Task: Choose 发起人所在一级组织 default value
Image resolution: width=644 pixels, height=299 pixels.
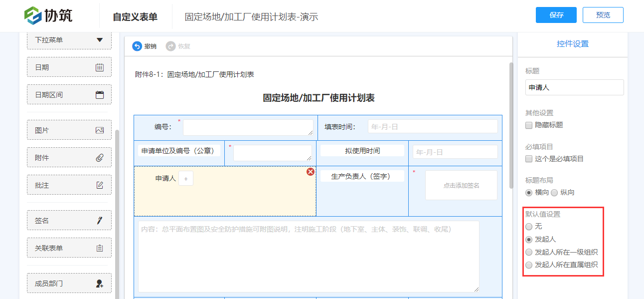Action: (x=529, y=252)
